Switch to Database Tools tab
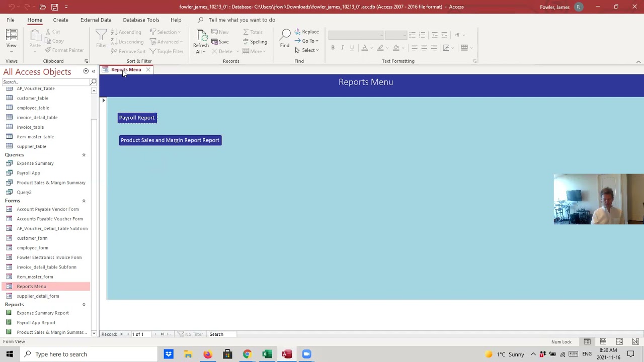This screenshot has width=644, height=362. point(141,20)
